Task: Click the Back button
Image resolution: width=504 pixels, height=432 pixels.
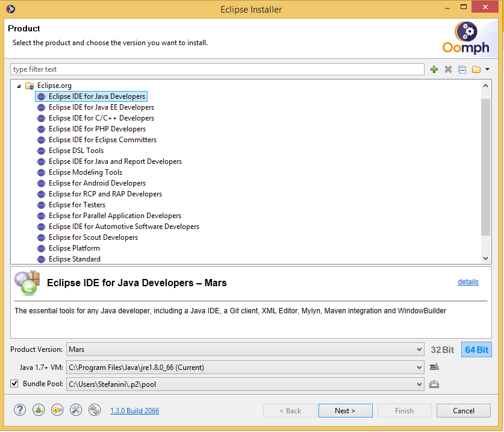Action: pos(290,411)
